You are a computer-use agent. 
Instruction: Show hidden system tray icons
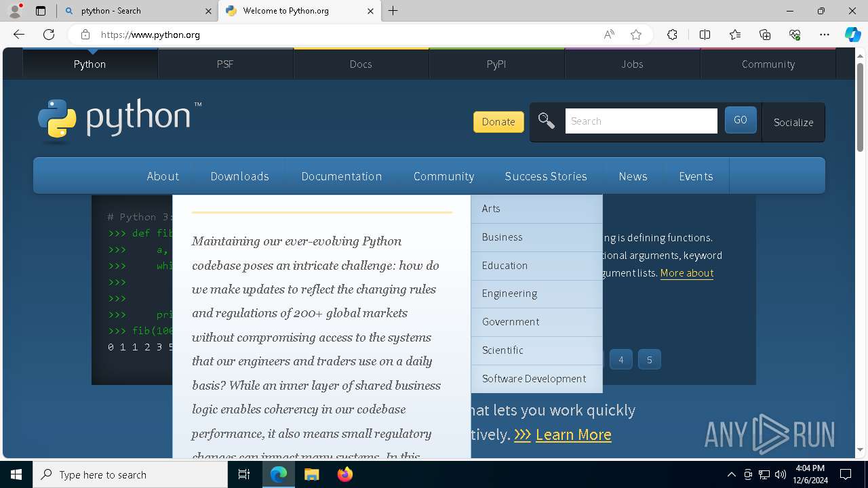731,474
